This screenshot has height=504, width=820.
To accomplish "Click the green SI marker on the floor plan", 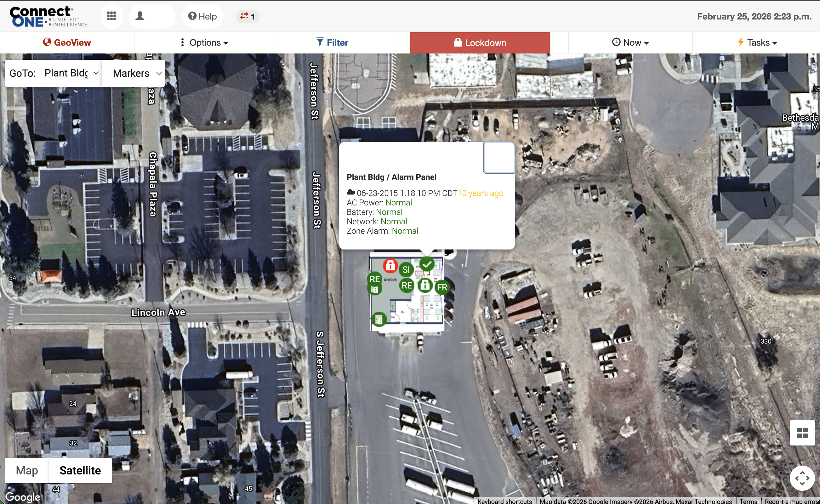I will point(406,270).
